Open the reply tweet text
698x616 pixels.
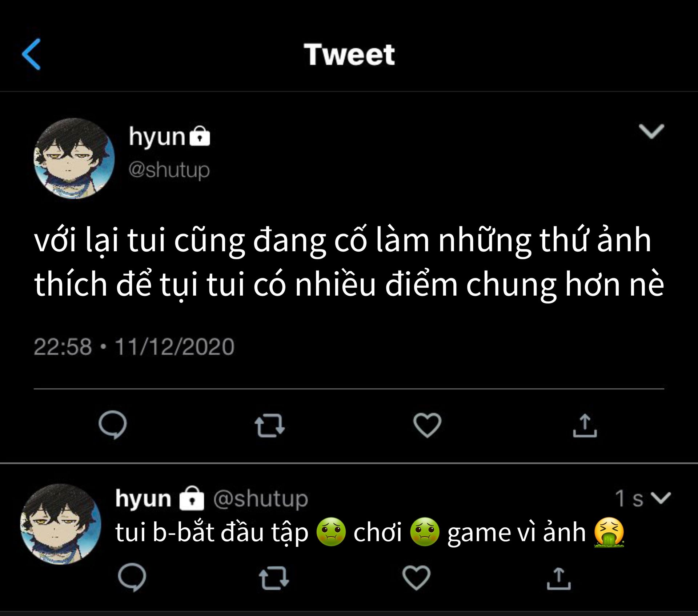(369, 533)
